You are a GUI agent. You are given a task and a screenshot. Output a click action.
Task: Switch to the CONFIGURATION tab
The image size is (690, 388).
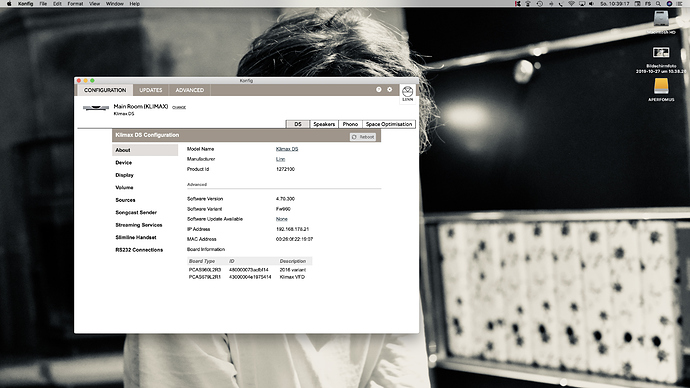pos(105,90)
